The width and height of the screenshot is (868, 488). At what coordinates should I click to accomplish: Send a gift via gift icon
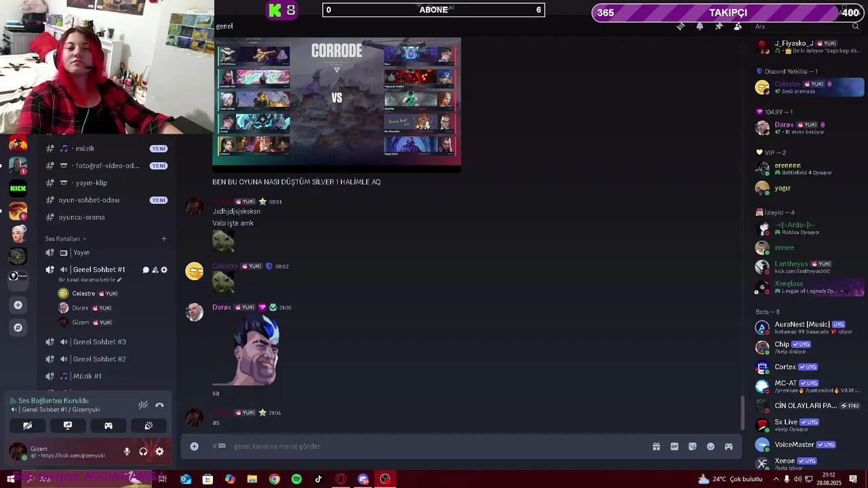tap(656, 447)
